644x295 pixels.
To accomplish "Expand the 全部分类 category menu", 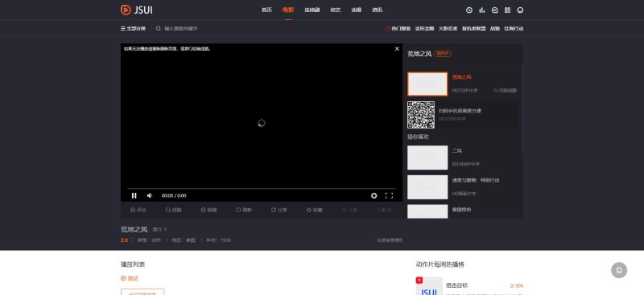I will [133, 29].
